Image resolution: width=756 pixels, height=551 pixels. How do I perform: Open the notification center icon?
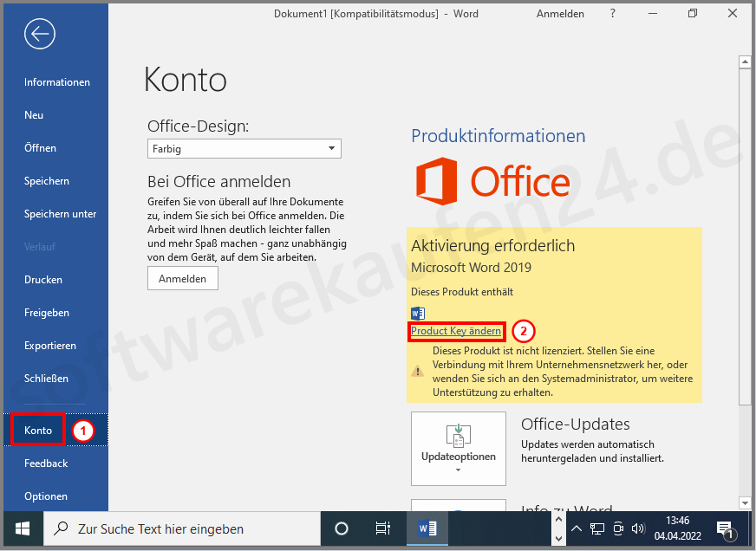click(725, 529)
